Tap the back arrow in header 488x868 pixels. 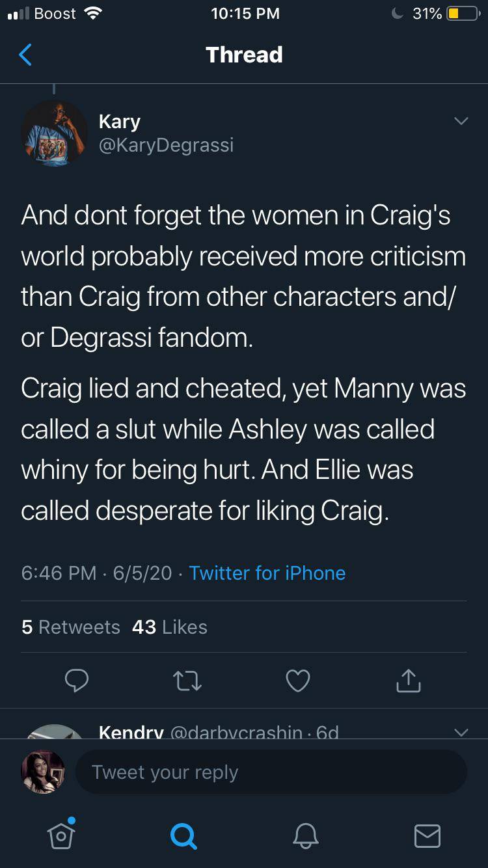tap(25, 55)
